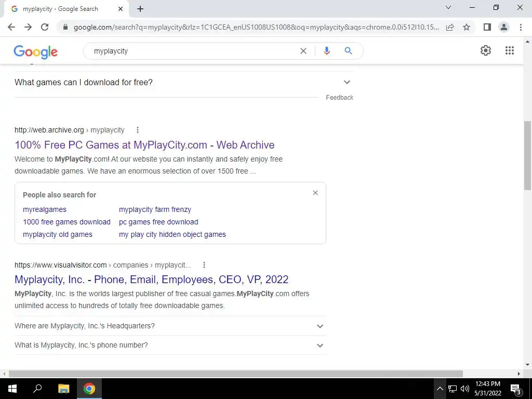Expand Where are Myplaycity, Inc.'s Headquarters

coord(170,326)
